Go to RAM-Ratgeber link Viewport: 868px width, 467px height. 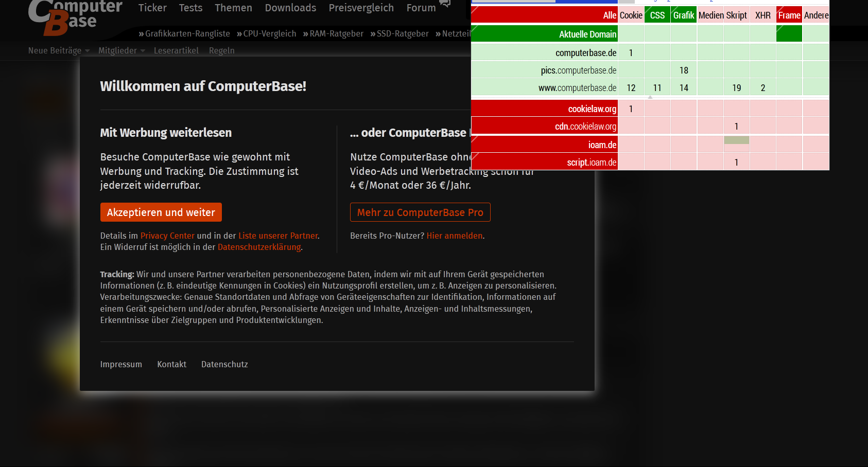point(333,33)
